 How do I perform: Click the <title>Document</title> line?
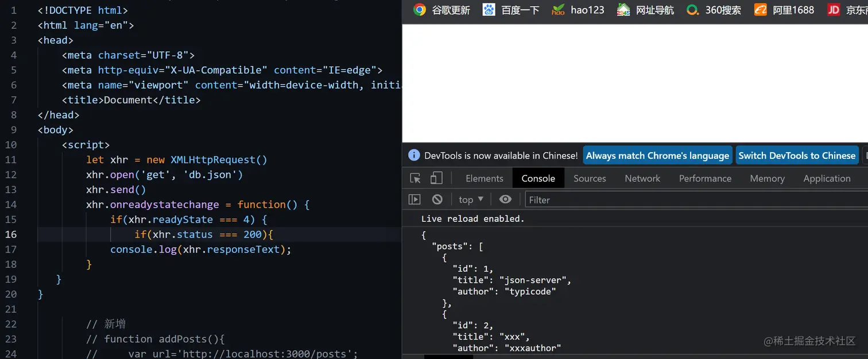(x=131, y=100)
